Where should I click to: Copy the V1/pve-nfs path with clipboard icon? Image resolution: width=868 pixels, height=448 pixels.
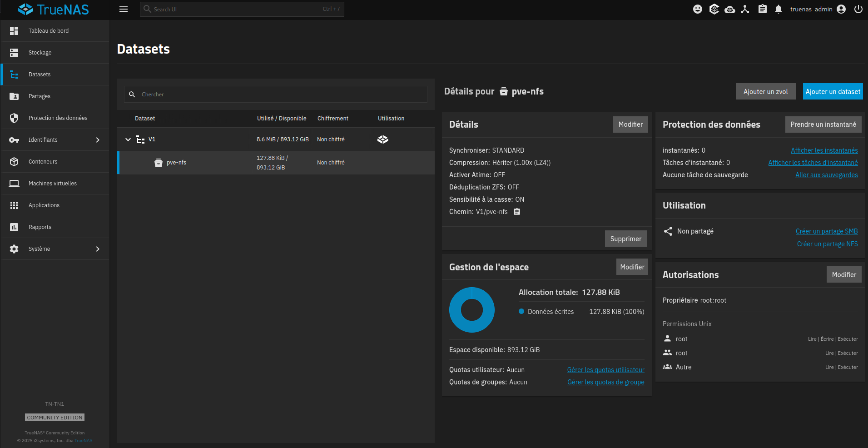coord(517,212)
